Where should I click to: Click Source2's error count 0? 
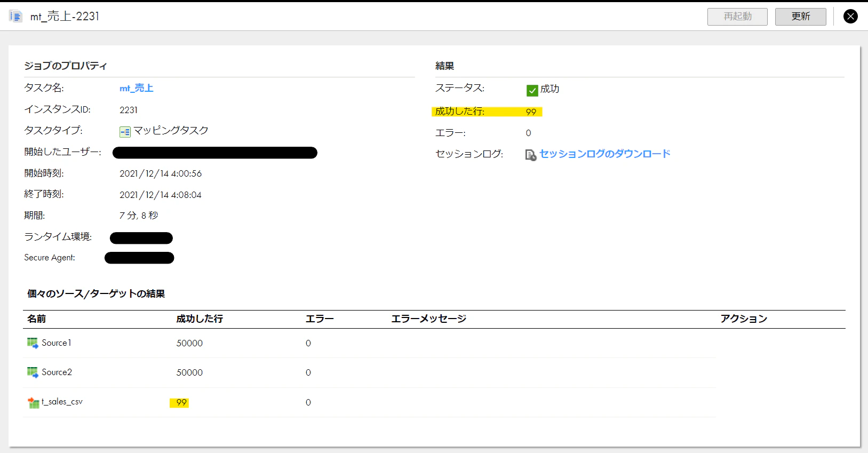pyautogui.click(x=308, y=372)
